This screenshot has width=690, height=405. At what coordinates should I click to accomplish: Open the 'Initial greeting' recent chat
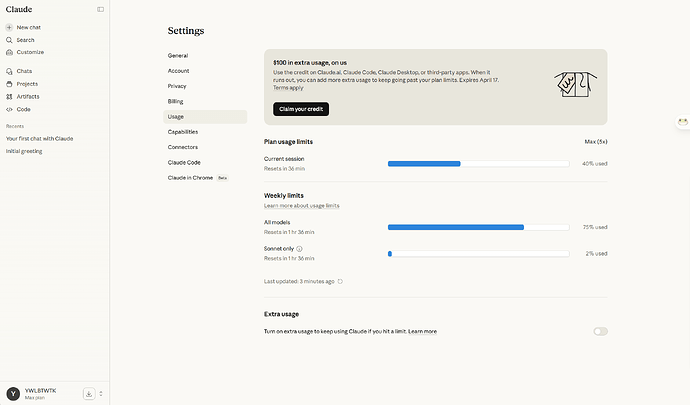click(x=24, y=151)
